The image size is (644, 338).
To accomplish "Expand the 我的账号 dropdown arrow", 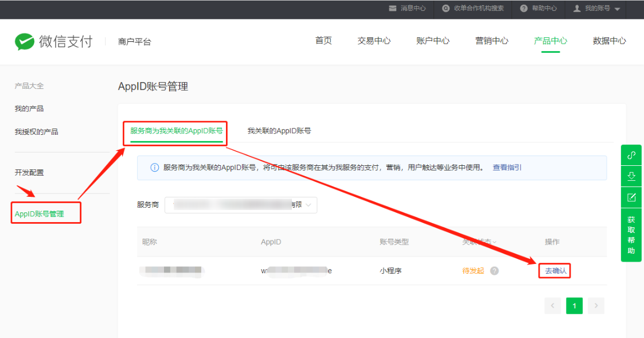I will coord(617,9).
